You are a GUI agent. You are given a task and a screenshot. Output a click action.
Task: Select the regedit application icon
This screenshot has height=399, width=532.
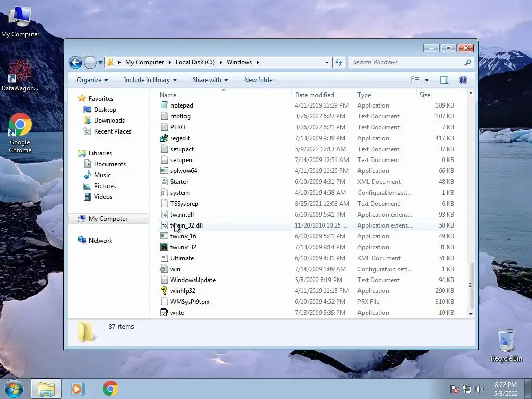point(164,138)
